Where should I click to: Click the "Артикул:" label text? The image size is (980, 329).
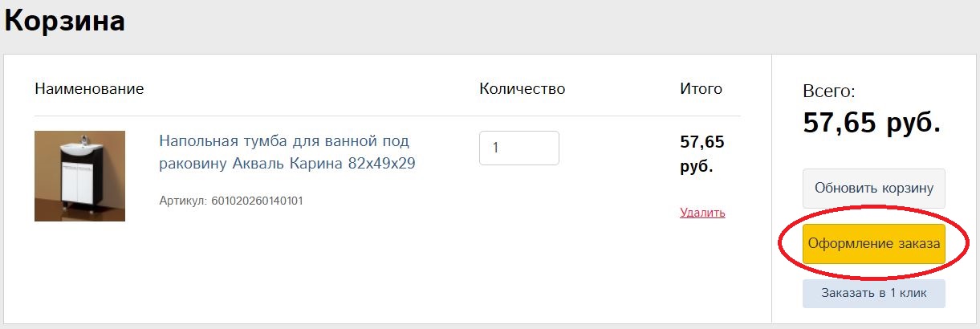[x=183, y=201]
